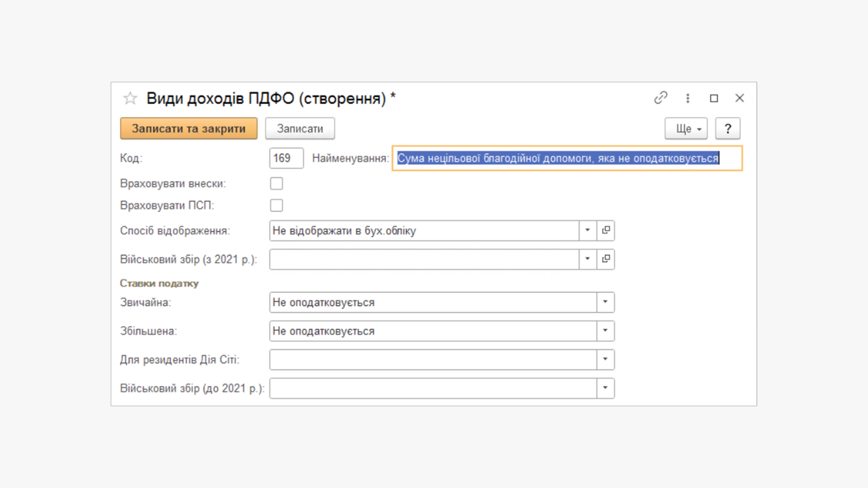Click the Записати button
This screenshot has width=868, height=488.
[300, 129]
